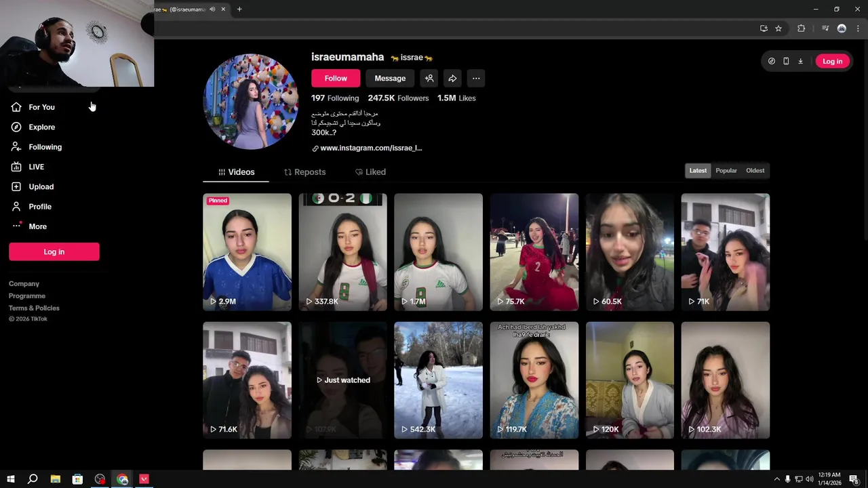Sort videos by Oldest
The width and height of the screenshot is (868, 488).
pos(755,171)
